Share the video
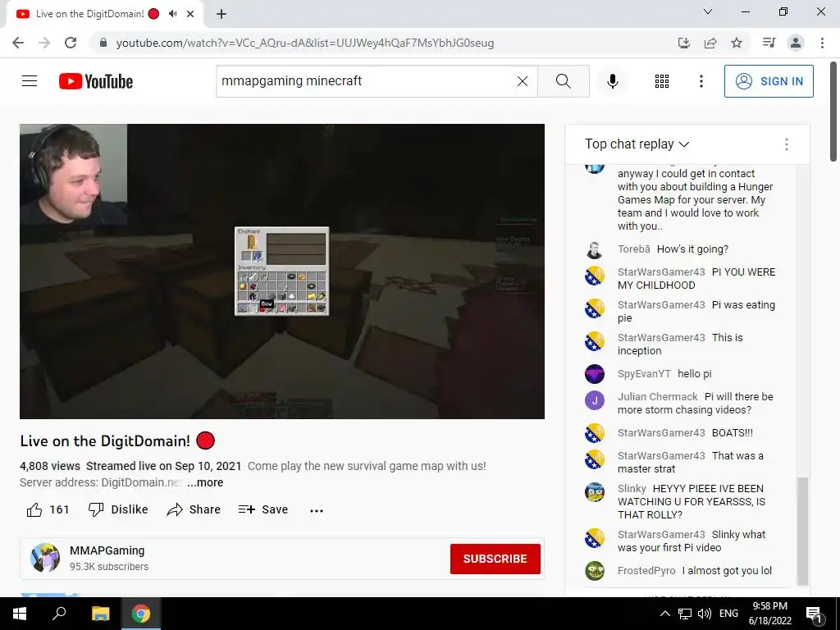 click(x=194, y=509)
